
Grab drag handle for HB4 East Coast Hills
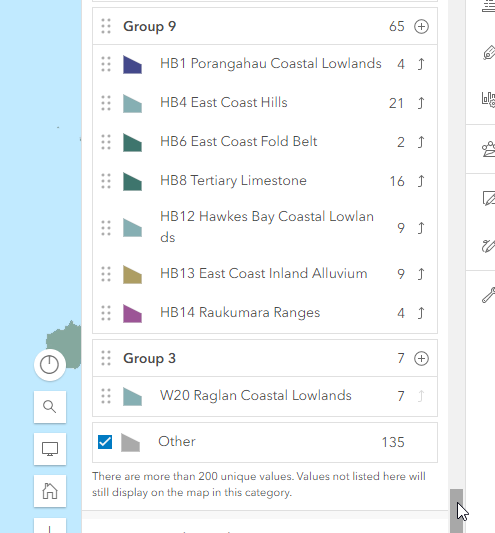click(x=106, y=103)
